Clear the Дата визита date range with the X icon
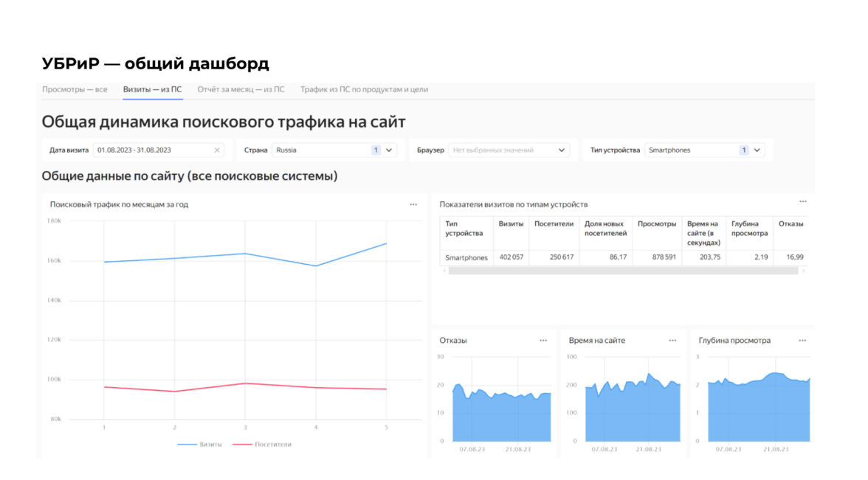Image resolution: width=868 pixels, height=480 pixels. tap(217, 150)
